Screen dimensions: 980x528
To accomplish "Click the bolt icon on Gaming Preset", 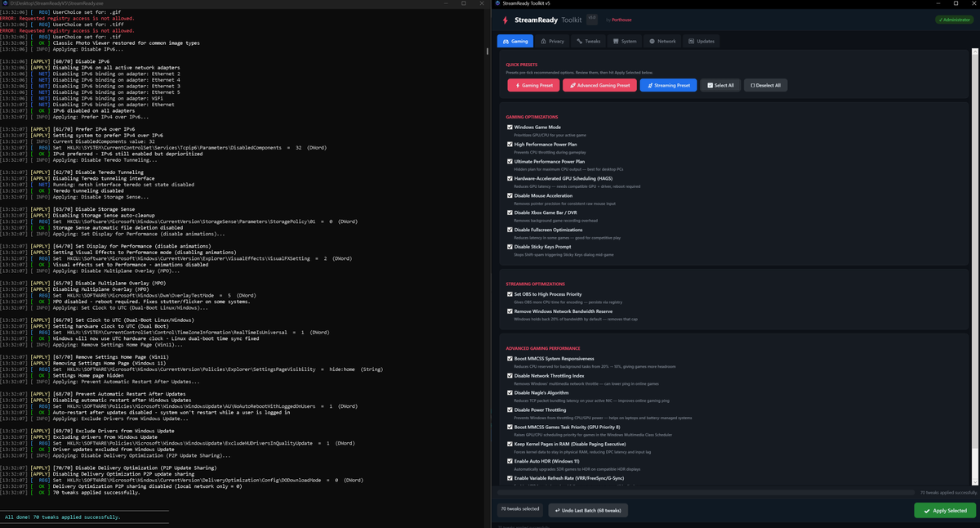I will click(516, 85).
